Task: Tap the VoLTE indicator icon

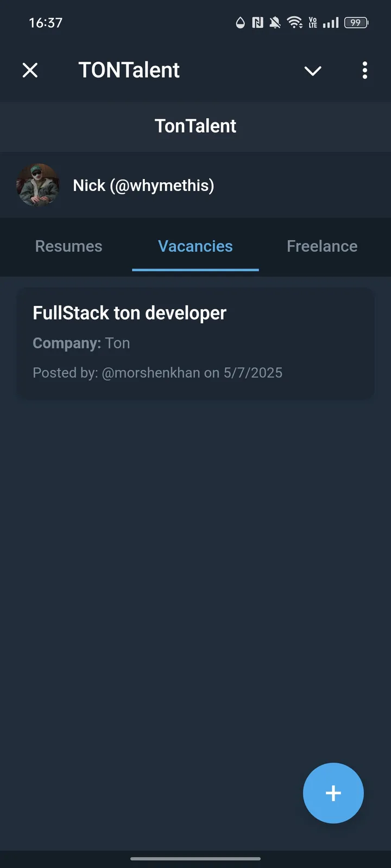Action: click(312, 23)
